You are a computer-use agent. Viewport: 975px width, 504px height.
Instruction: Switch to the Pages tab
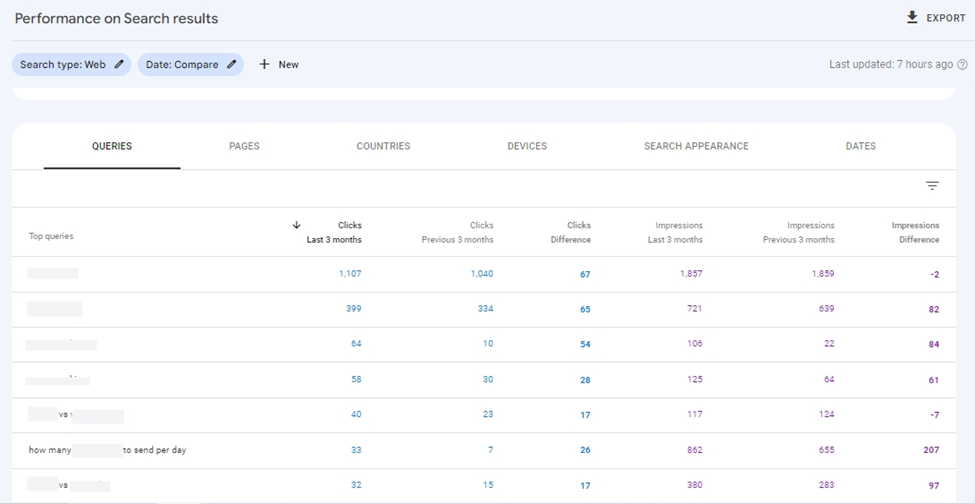pos(244,146)
